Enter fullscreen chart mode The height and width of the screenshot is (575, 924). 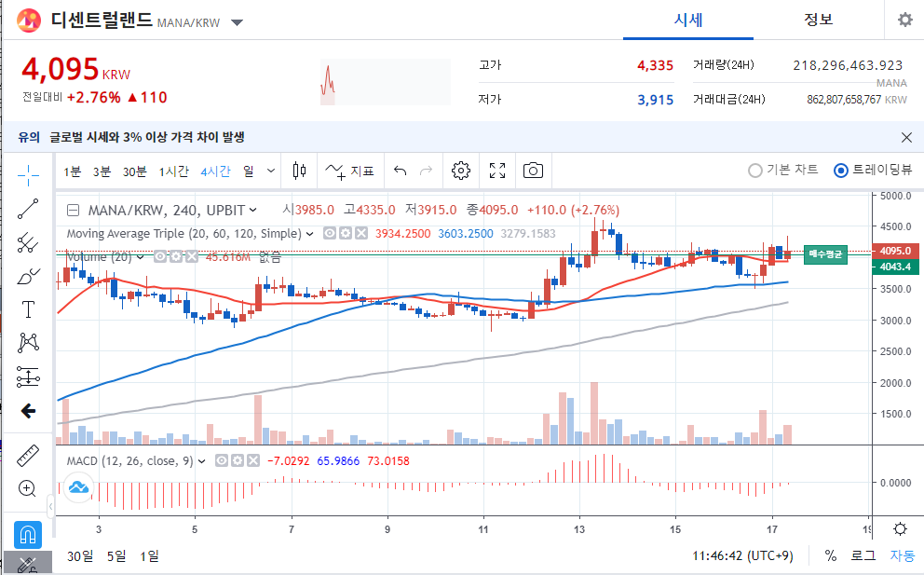tap(497, 171)
